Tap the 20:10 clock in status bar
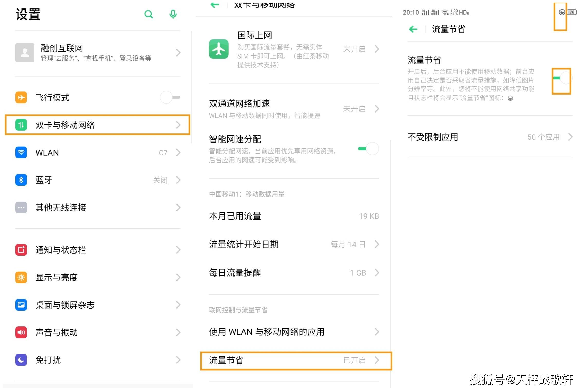 coord(410,12)
